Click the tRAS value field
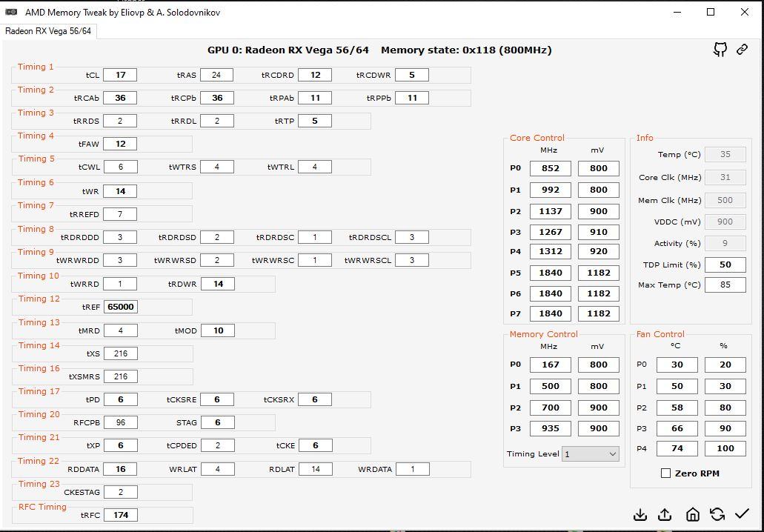Screen dimensions: 764x532 [217, 75]
